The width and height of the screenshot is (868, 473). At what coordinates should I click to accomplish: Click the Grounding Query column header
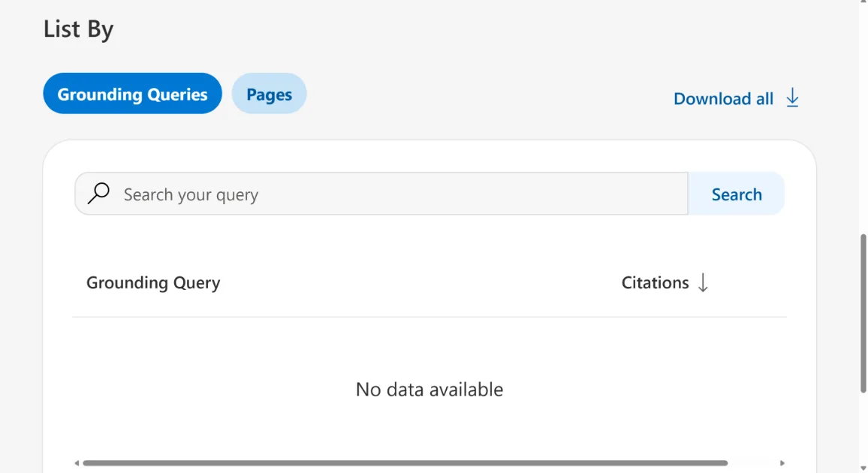[152, 283]
